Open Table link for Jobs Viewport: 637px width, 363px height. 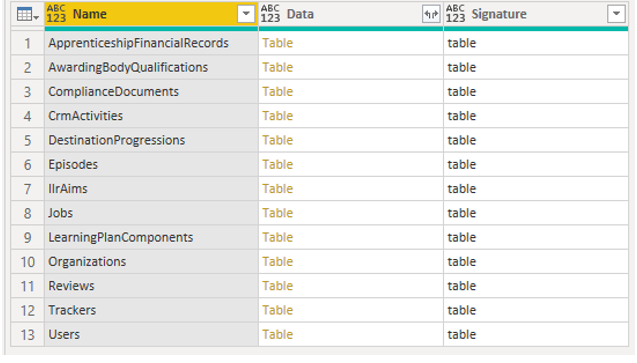coord(277,213)
